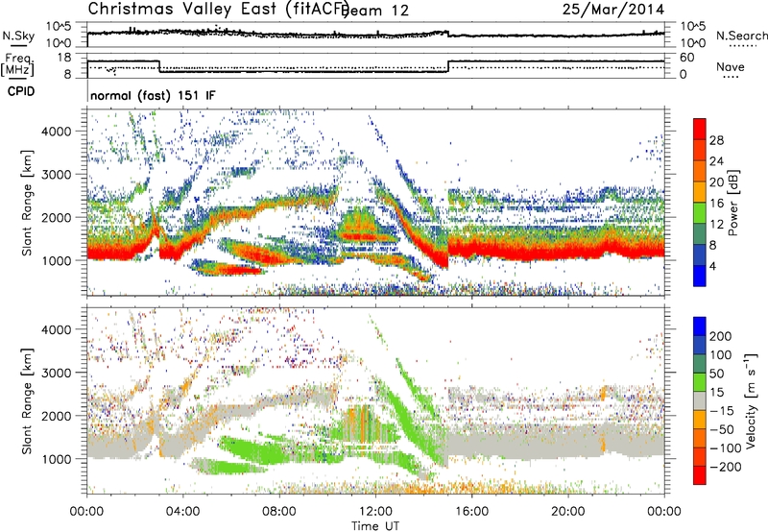The width and height of the screenshot is (768, 532).
Task: Click the velocity panel 'Slant Range [km]' label
Action: (27, 401)
